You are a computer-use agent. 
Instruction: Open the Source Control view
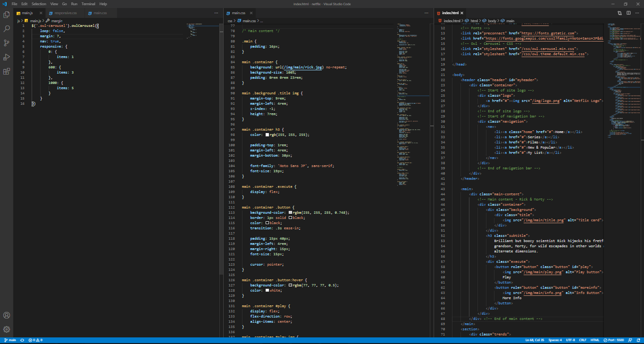(6, 42)
